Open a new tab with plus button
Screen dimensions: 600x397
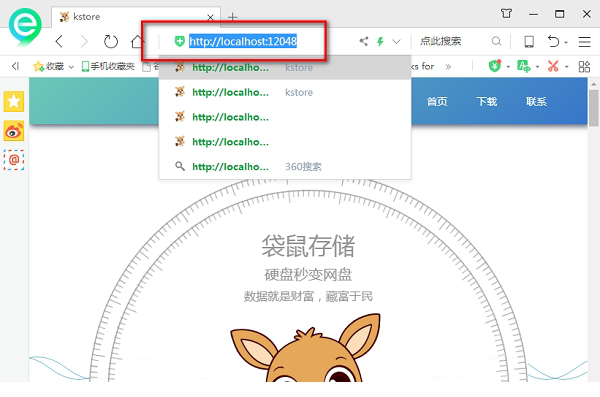coord(233,17)
